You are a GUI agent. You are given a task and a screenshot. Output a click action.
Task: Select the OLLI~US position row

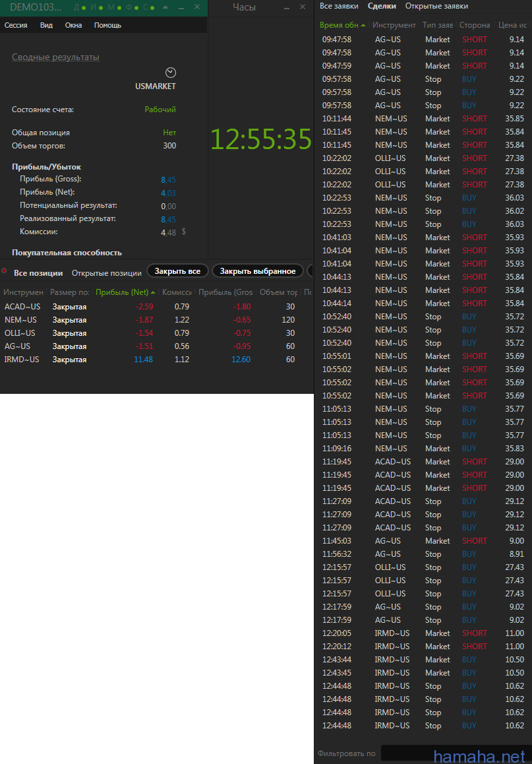point(157,333)
